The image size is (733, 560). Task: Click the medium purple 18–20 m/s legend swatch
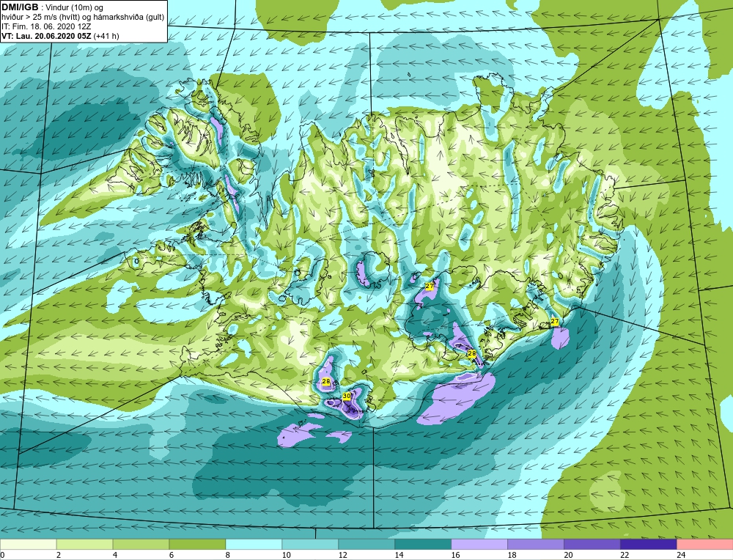[535, 544]
